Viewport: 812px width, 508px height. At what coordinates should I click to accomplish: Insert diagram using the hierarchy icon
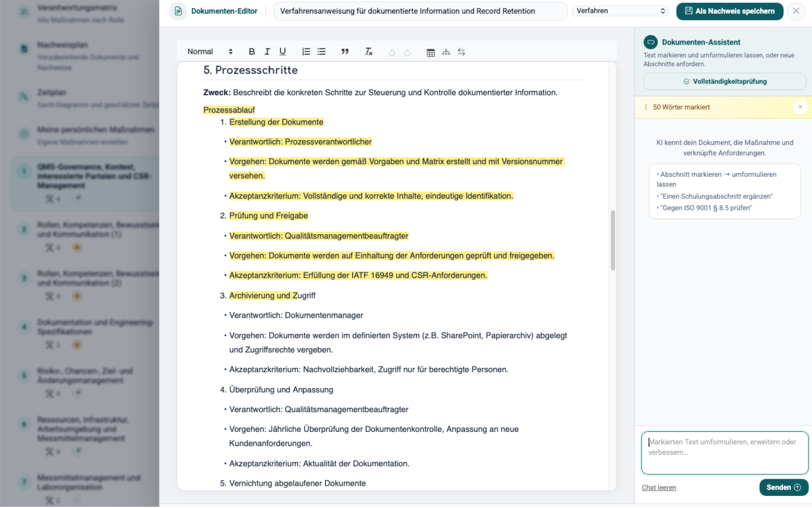click(446, 52)
